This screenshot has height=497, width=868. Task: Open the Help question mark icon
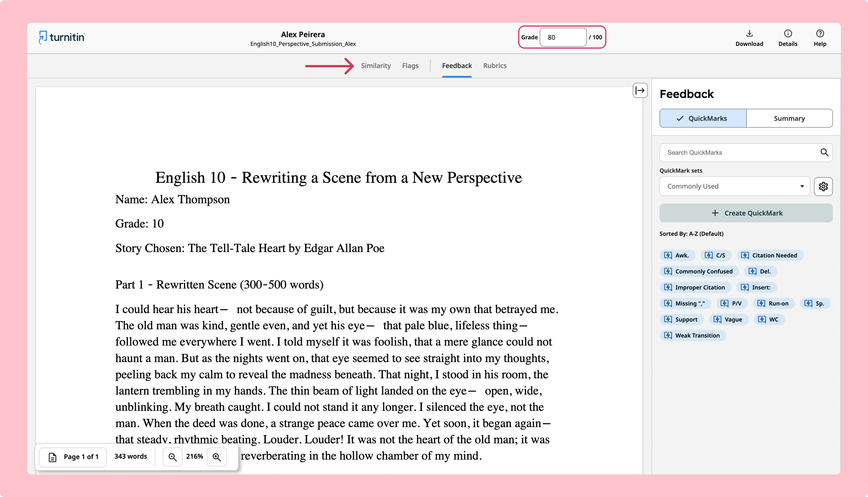click(x=820, y=34)
